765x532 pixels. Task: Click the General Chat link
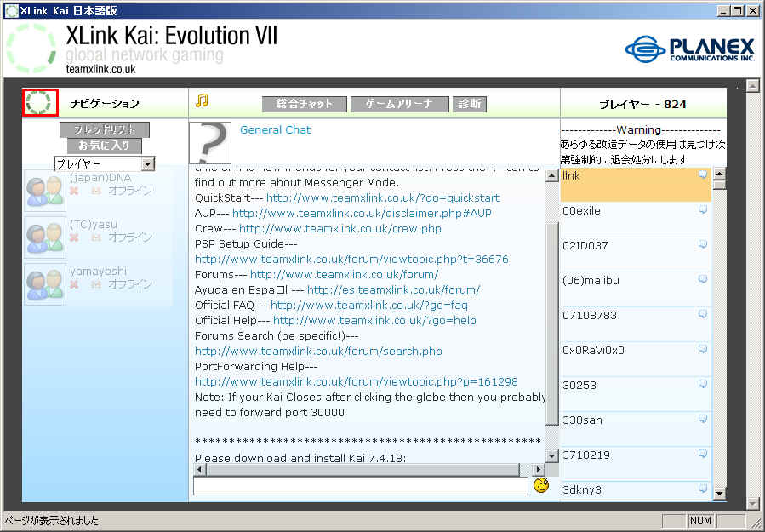pos(275,130)
